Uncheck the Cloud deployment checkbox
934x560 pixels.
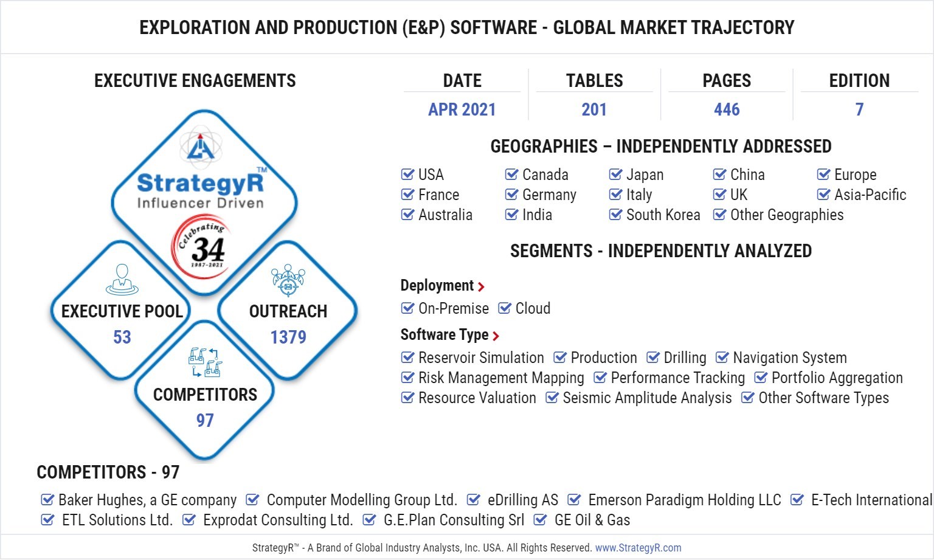505,309
